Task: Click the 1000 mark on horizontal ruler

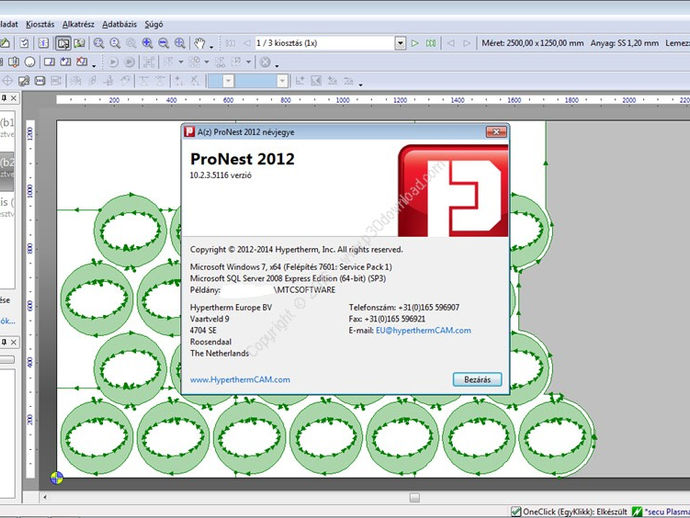Action: pyautogui.click(x=342, y=100)
